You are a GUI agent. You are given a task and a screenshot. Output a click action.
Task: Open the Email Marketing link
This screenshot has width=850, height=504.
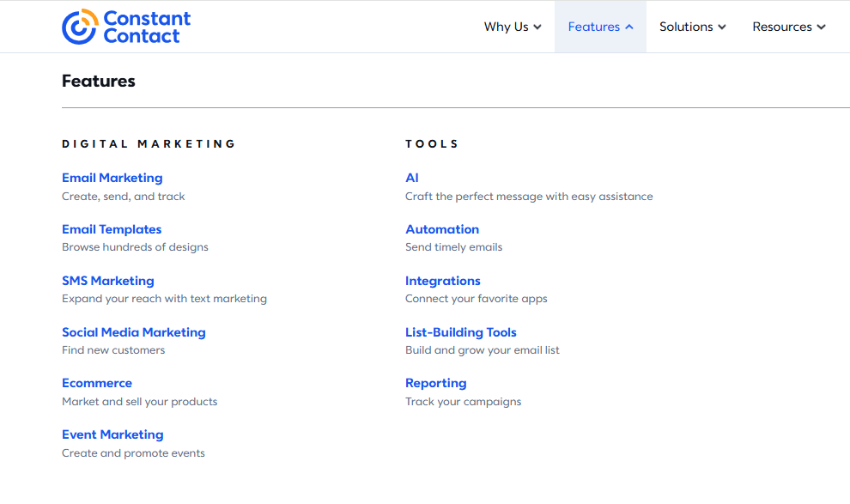[112, 178]
